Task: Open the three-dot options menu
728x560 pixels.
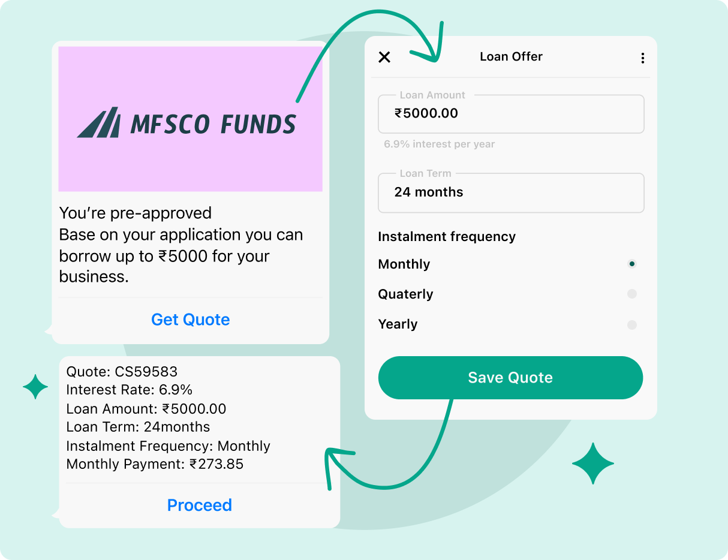Action: coord(642,58)
